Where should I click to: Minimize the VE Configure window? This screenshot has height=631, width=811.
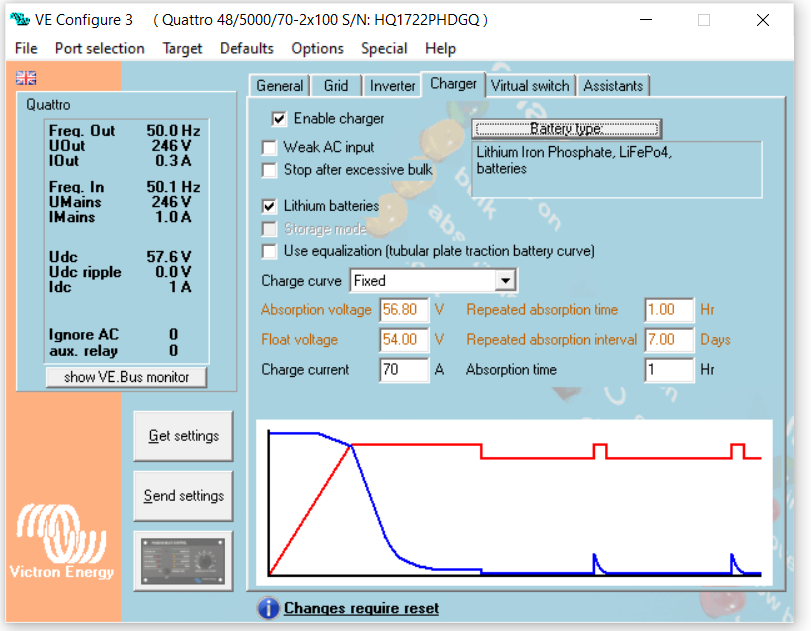point(645,20)
